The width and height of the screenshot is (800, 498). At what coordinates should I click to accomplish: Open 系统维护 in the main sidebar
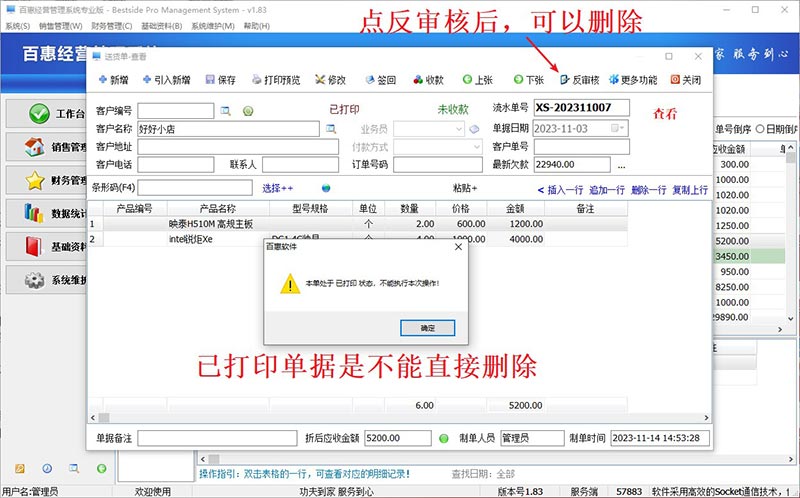pyautogui.click(x=46, y=280)
